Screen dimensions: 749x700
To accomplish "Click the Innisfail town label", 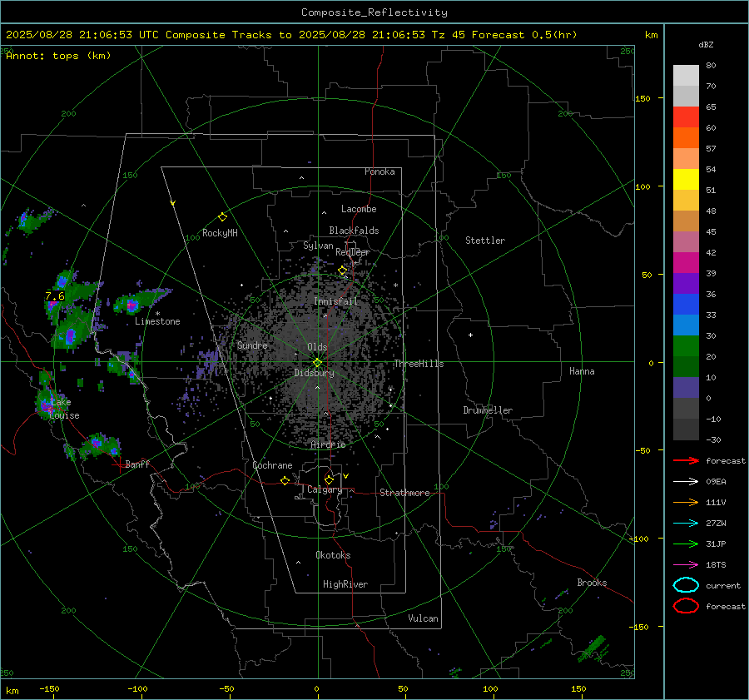I will (335, 301).
